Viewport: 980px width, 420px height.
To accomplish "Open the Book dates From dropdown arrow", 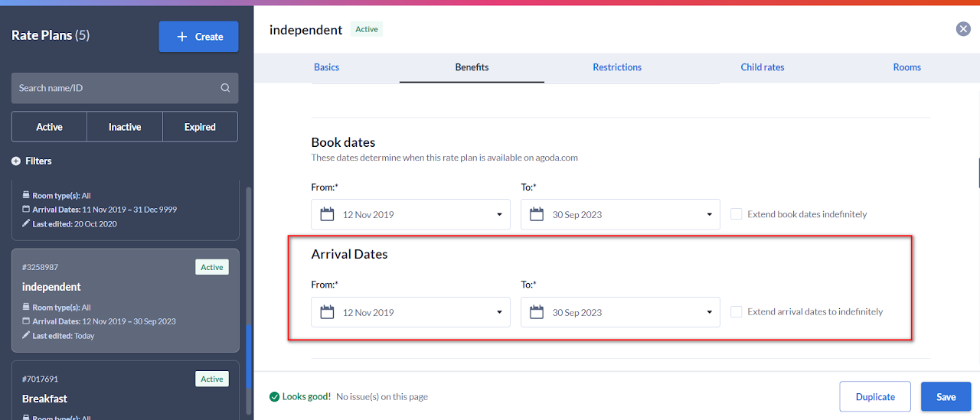I will pyautogui.click(x=499, y=215).
